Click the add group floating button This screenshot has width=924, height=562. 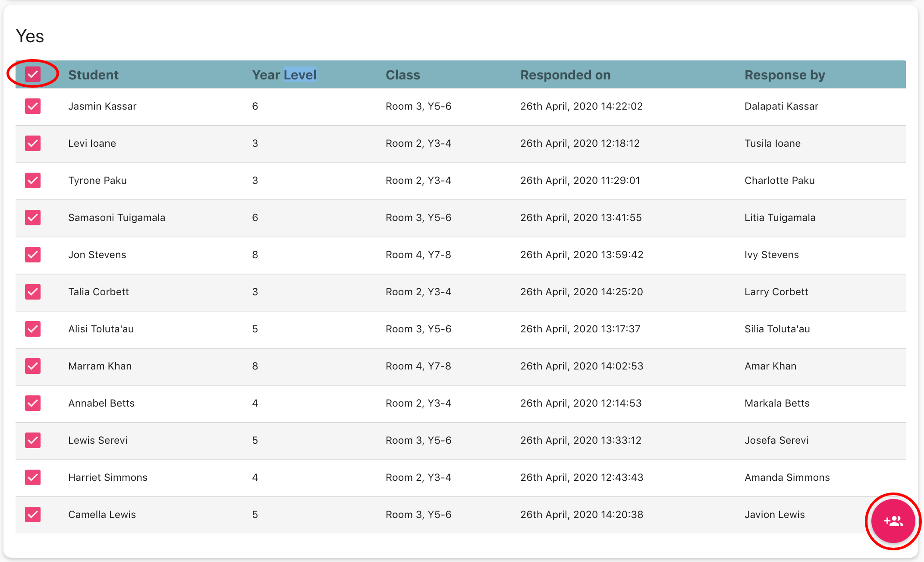(893, 521)
